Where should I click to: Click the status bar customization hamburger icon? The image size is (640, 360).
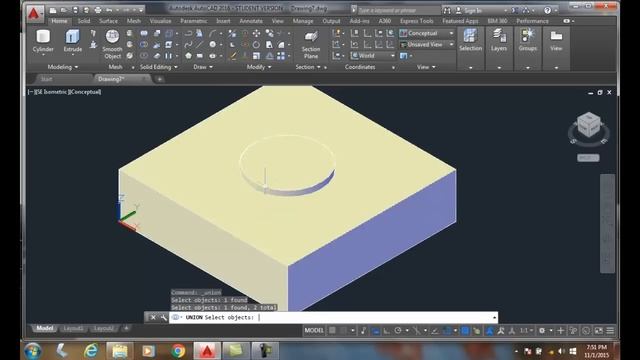pyautogui.click(x=610, y=331)
